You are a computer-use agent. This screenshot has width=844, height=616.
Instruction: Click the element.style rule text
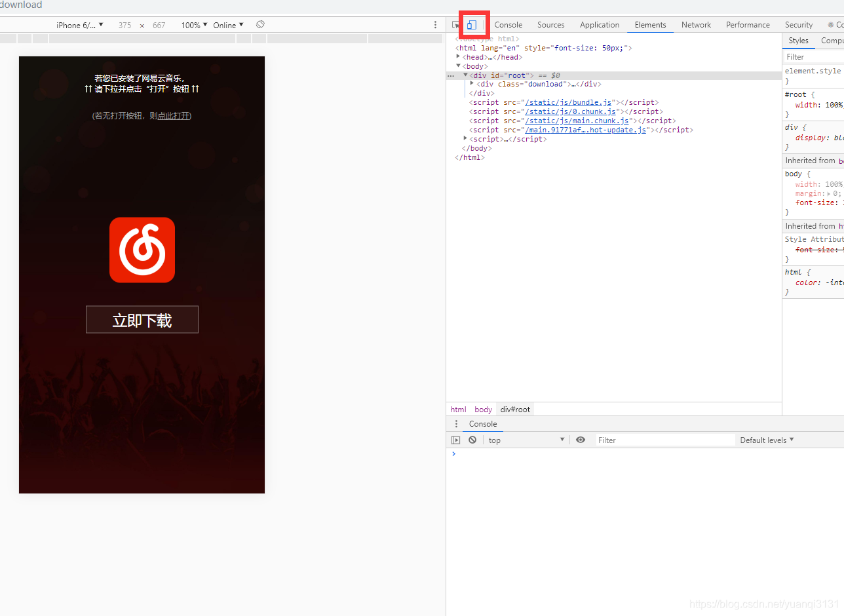click(813, 71)
